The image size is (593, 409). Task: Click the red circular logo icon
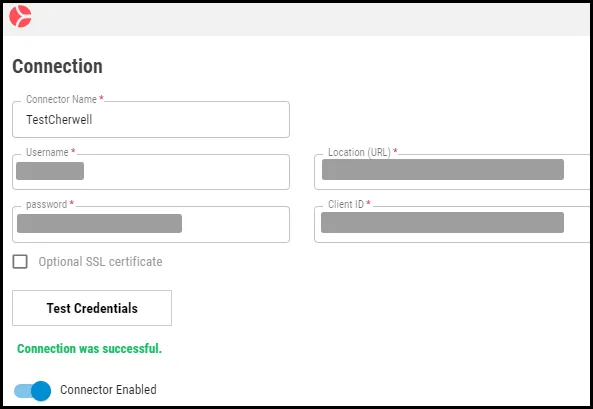[x=20, y=16]
